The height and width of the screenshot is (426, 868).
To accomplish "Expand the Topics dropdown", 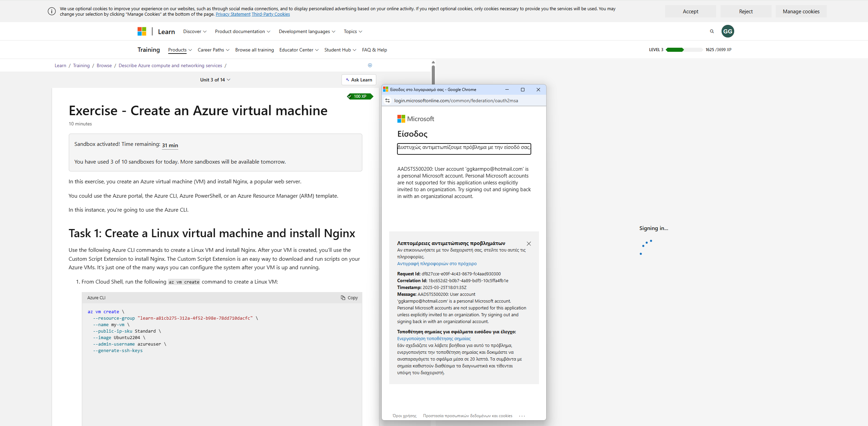I will [353, 31].
